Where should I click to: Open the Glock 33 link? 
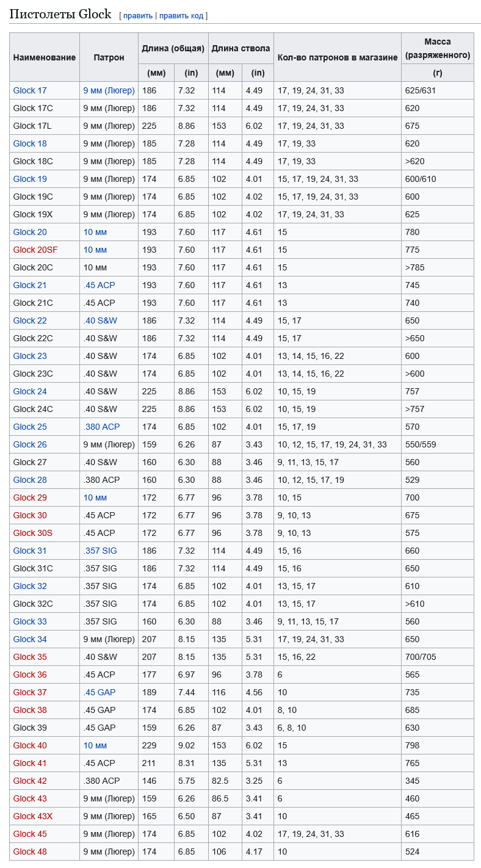(30, 621)
